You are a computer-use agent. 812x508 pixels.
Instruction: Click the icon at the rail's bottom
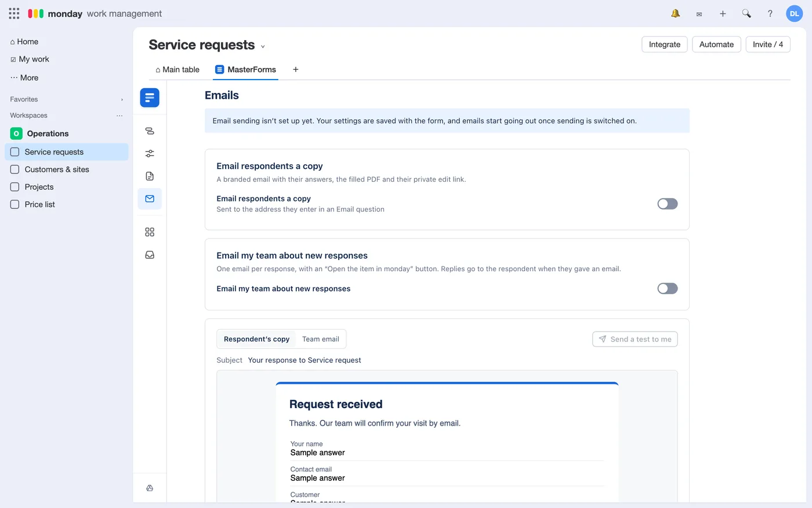(150, 488)
